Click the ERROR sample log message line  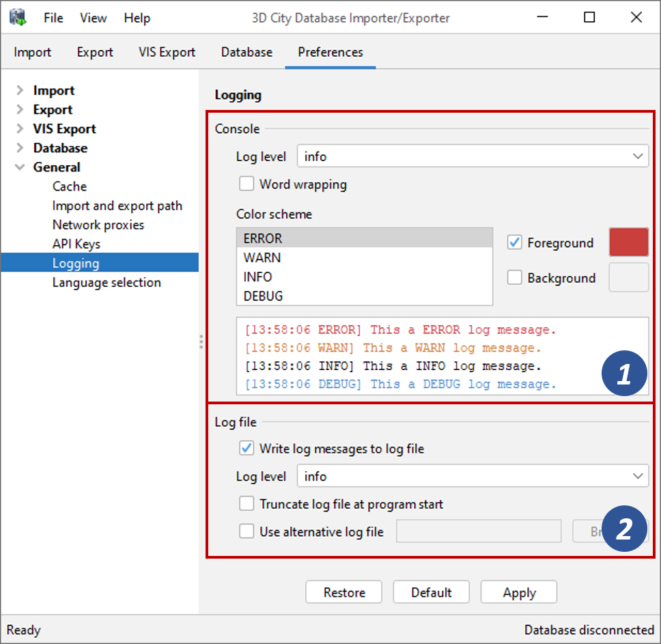[x=400, y=330]
